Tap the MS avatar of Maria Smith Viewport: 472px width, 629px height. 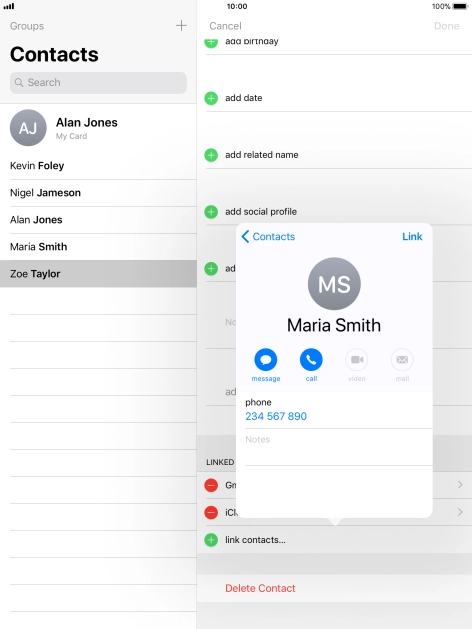334,284
